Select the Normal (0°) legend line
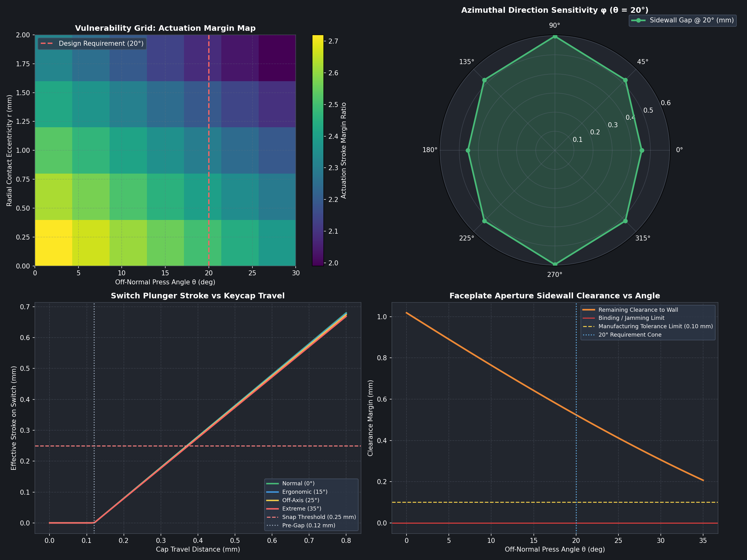 290,483
